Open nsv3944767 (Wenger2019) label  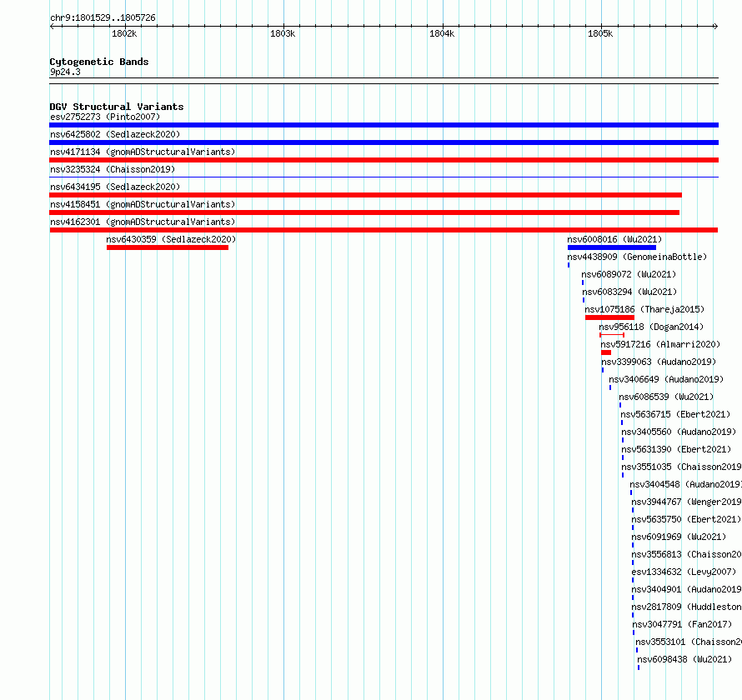point(687,502)
